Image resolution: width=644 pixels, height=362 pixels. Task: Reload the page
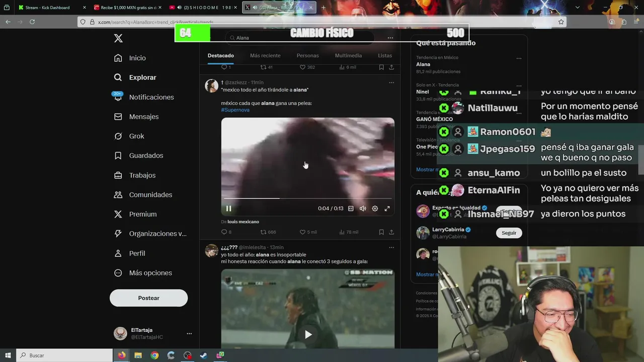32,22
